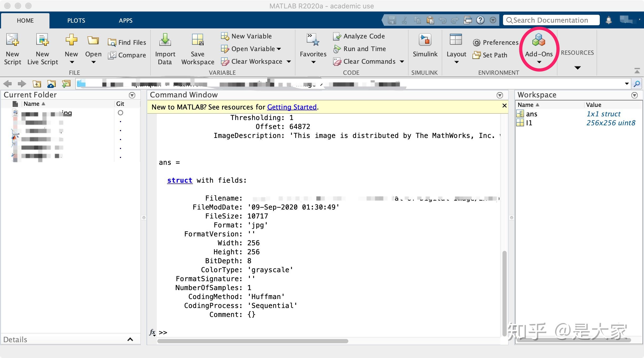The height and width of the screenshot is (358, 644).
Task: Click the Set Path icon
Action: [x=476, y=55]
